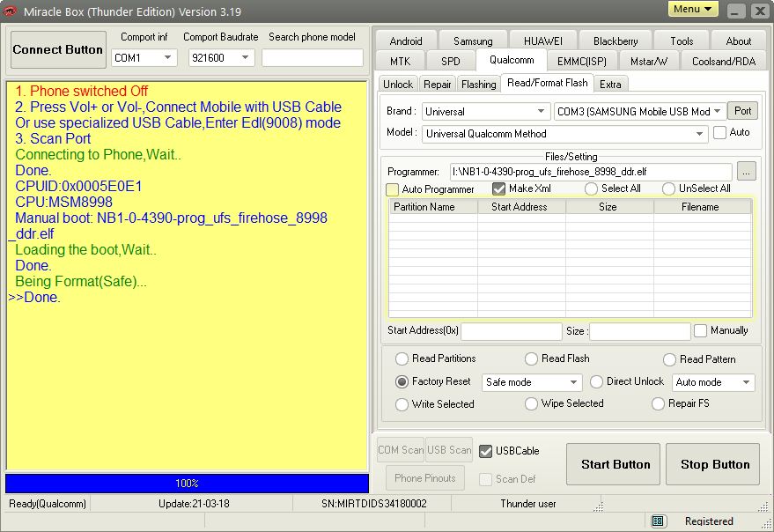Viewport: 774px width, 532px height.
Task: Switch to the Mstar/W tab
Action: click(x=649, y=62)
